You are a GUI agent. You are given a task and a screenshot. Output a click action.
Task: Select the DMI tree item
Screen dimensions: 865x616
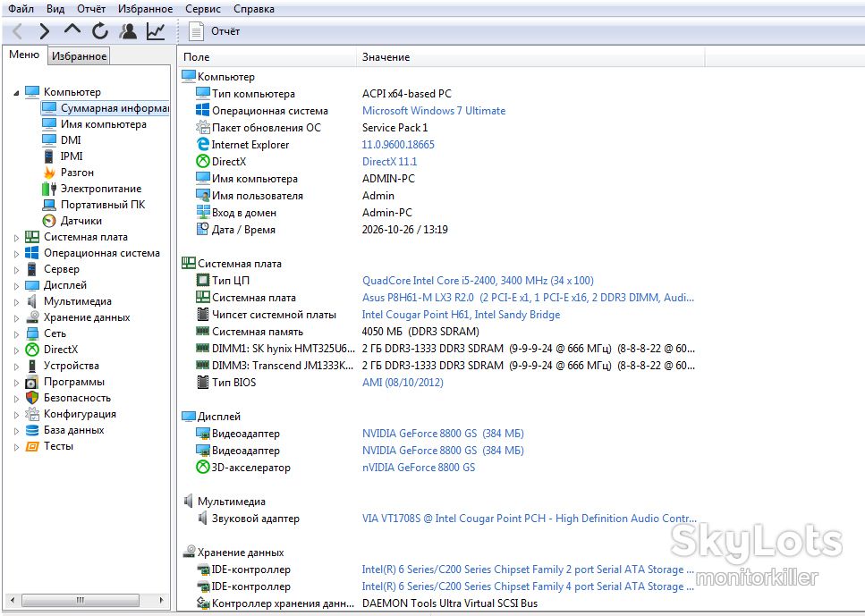click(x=71, y=140)
